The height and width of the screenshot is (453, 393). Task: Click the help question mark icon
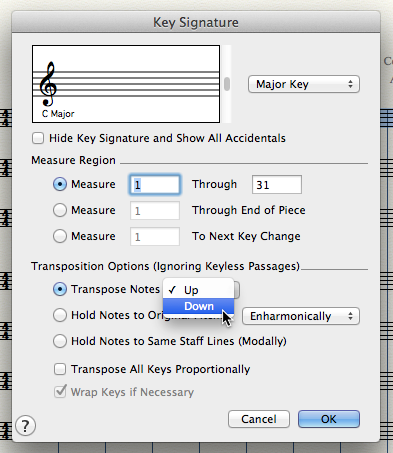pyautogui.click(x=25, y=425)
